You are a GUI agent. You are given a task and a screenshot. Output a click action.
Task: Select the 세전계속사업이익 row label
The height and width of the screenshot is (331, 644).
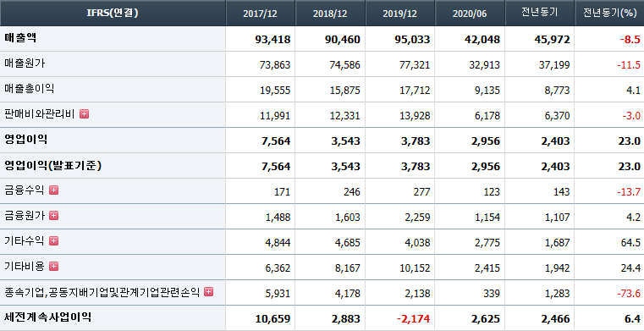(48, 317)
